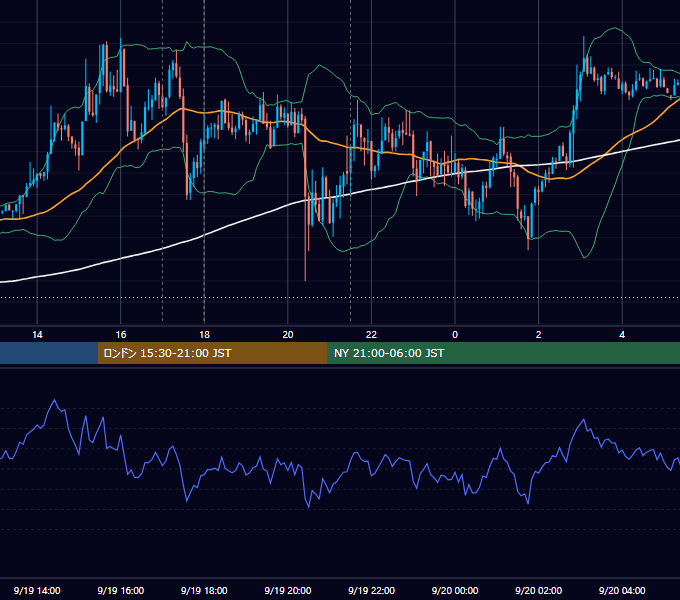Click the blue session band before London
Screen dimensions: 680x600
point(49,353)
